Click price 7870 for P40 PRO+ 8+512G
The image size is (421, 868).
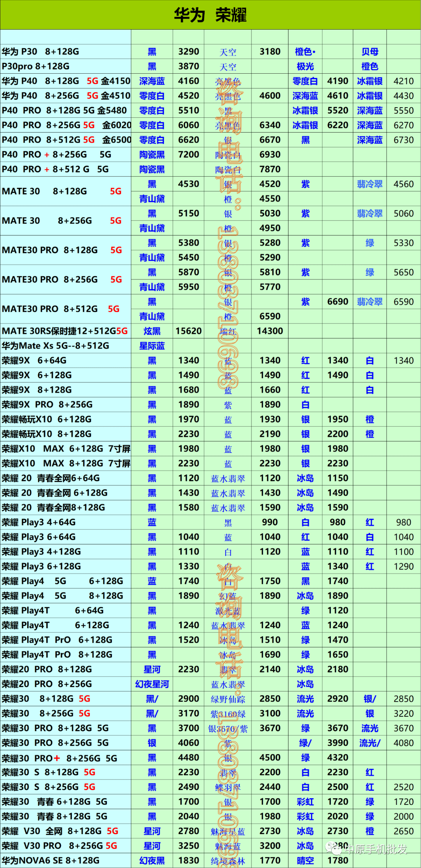tap(270, 170)
